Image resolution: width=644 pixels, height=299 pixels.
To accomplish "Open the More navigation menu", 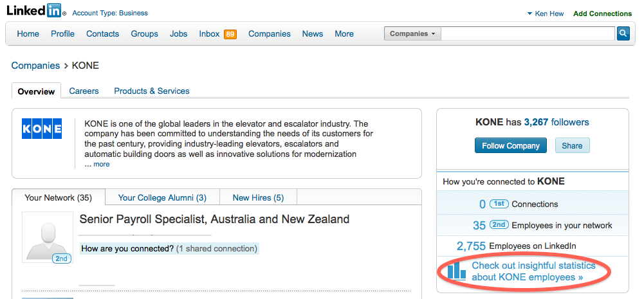I will (344, 33).
